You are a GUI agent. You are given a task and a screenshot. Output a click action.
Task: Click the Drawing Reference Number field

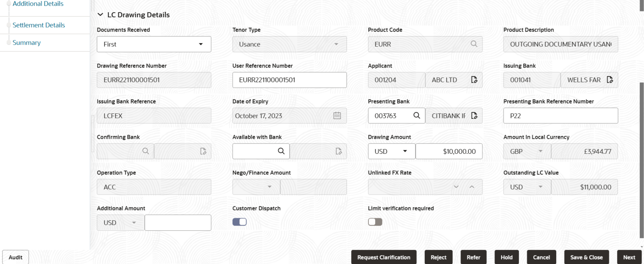point(154,80)
